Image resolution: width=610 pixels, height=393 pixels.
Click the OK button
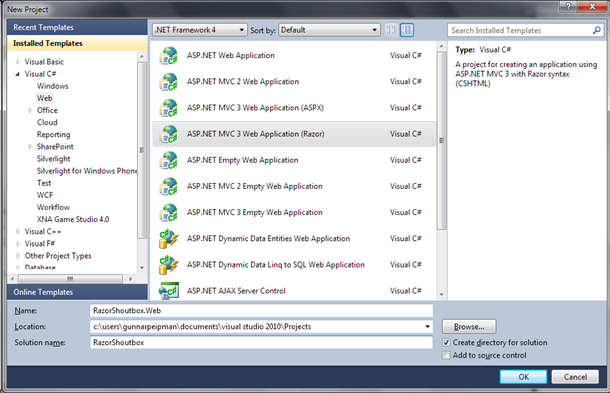coord(523,377)
